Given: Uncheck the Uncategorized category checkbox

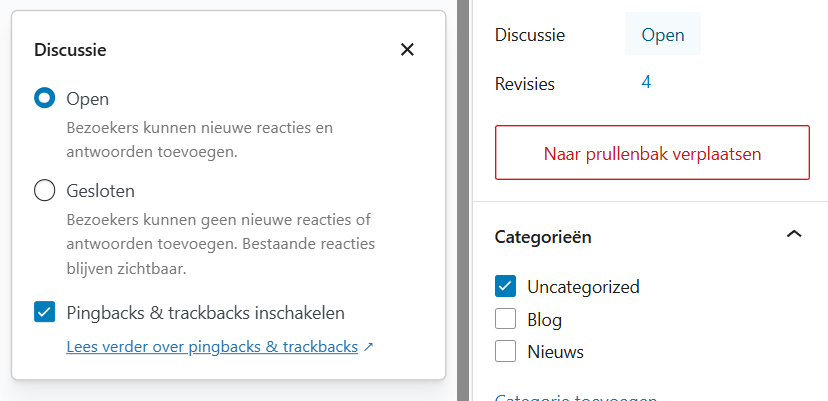Looking at the screenshot, I should click(x=506, y=286).
